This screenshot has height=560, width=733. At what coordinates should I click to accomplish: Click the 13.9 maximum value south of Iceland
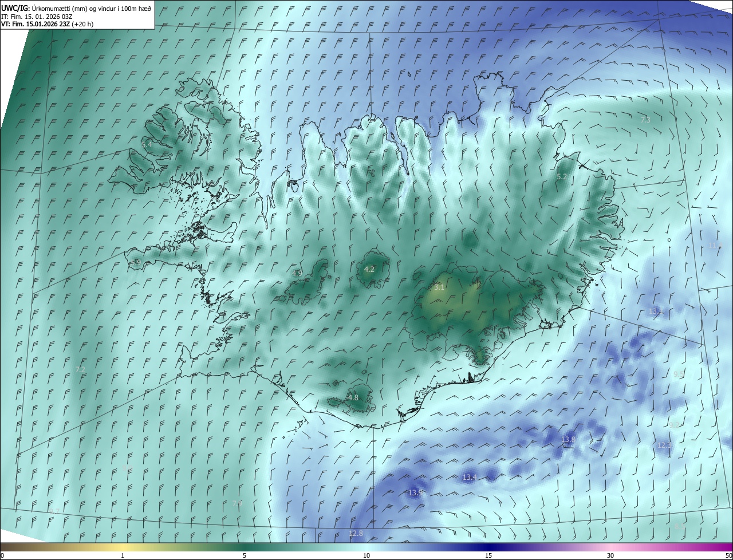(x=416, y=492)
